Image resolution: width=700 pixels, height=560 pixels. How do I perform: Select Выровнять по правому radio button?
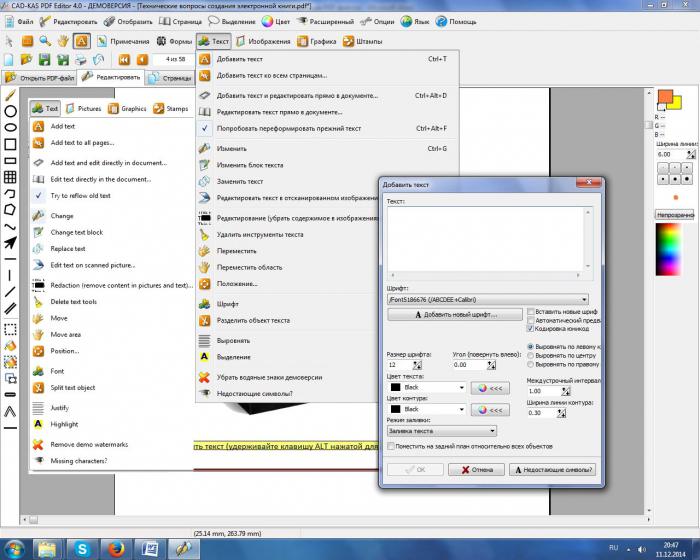tap(530, 364)
